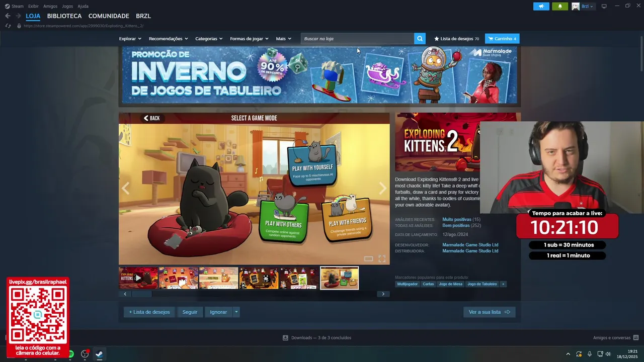Viewport: 644px width, 362px height.
Task: Expand the Mais dropdown
Action: pos(283,39)
